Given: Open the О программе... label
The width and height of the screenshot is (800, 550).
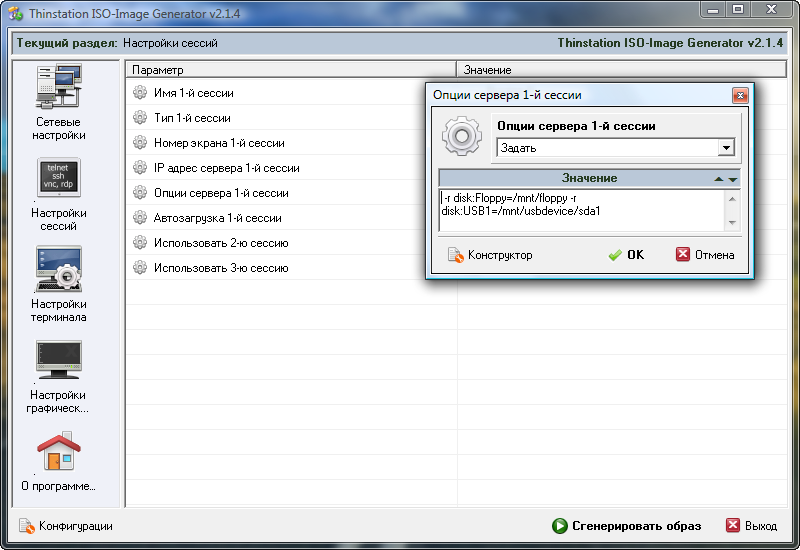Looking at the screenshot, I should click(x=58, y=486).
